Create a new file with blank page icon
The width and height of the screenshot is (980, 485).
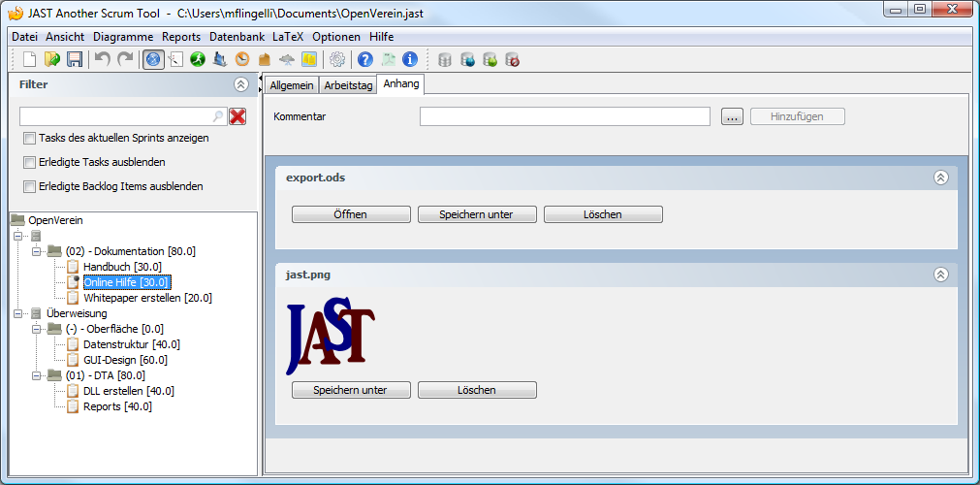tap(29, 59)
